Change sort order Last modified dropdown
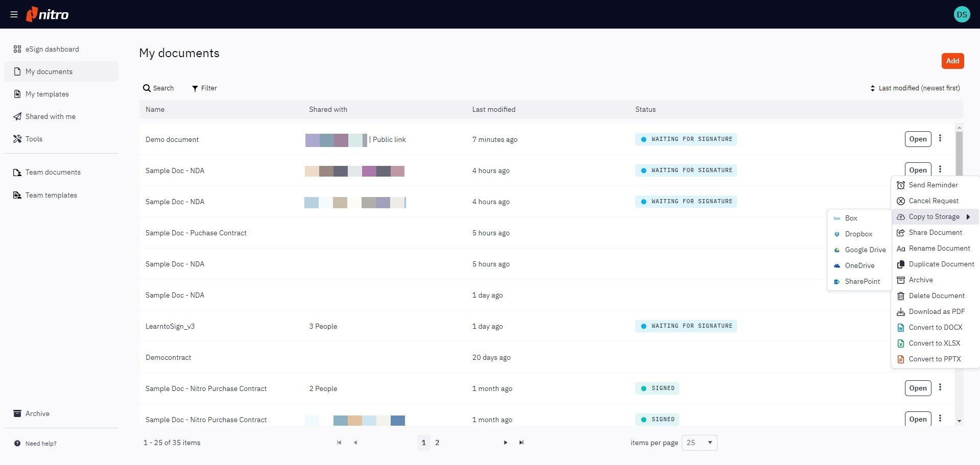Viewport: 980px width, 465px height. click(915, 88)
